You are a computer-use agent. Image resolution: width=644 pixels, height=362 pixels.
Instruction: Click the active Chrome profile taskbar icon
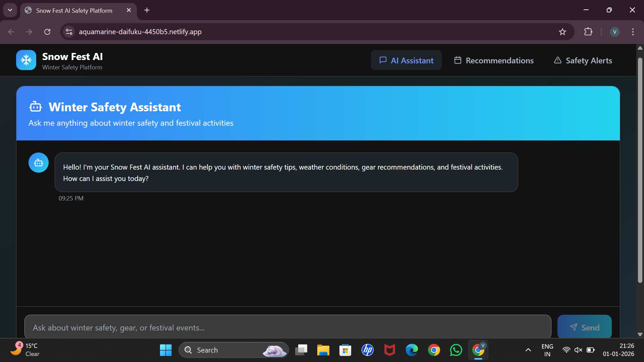click(x=478, y=350)
